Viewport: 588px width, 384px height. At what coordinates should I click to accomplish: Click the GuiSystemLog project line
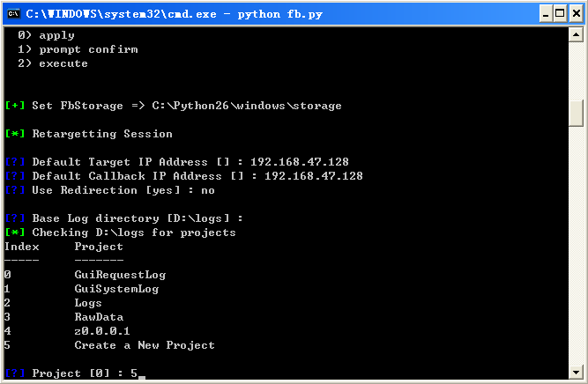click(x=116, y=289)
